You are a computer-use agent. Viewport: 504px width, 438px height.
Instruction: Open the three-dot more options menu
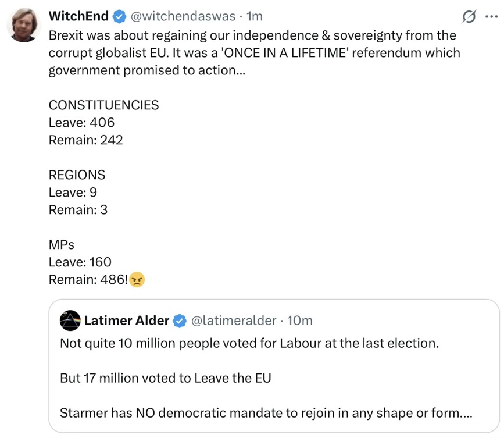(x=491, y=17)
